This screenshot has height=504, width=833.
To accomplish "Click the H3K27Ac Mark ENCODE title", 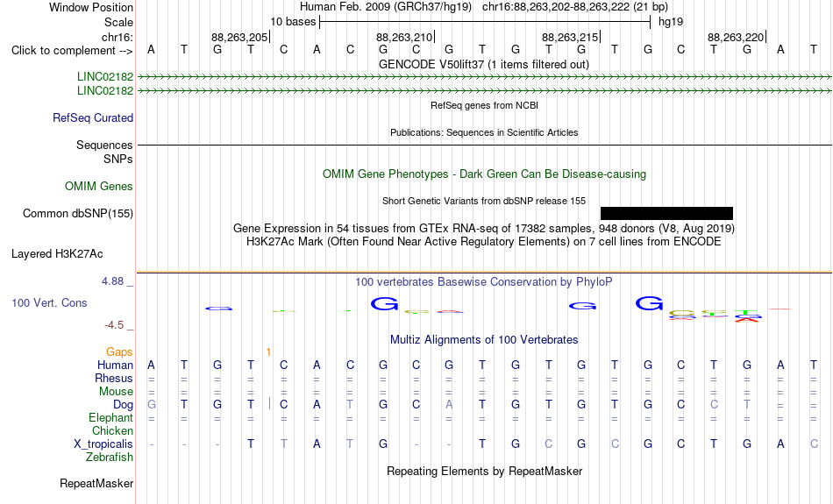I will coord(484,242).
